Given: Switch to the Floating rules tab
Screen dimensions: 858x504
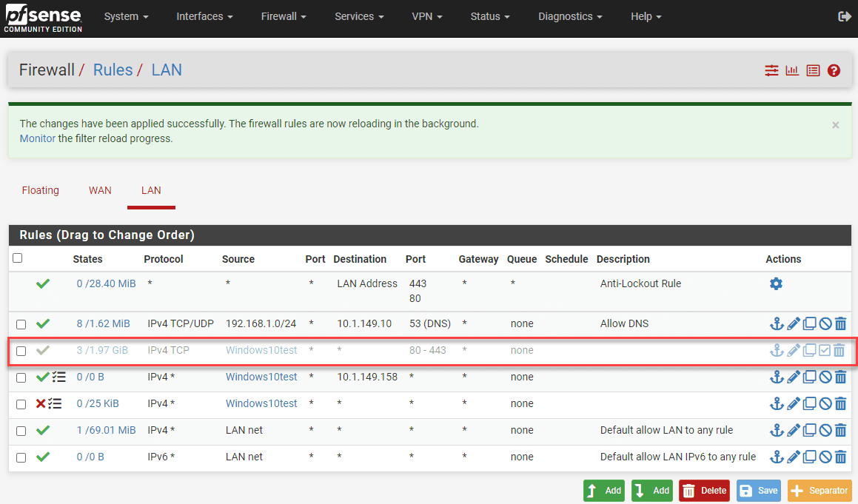Looking at the screenshot, I should 41,190.
